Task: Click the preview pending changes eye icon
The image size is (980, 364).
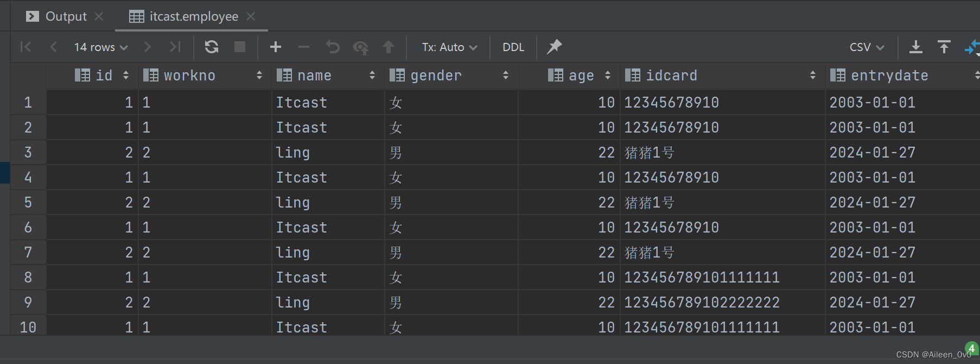Action: [x=360, y=47]
